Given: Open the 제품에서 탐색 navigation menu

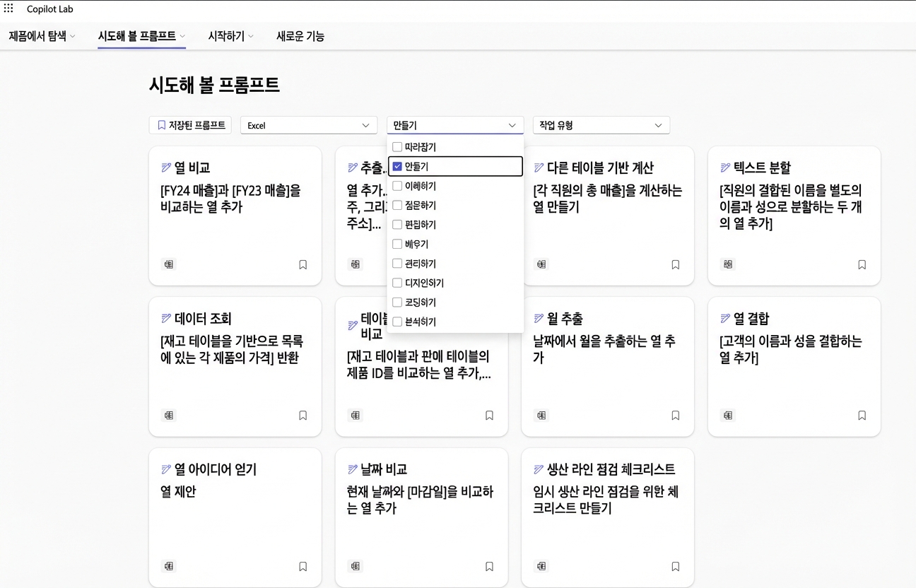Looking at the screenshot, I should pos(42,36).
